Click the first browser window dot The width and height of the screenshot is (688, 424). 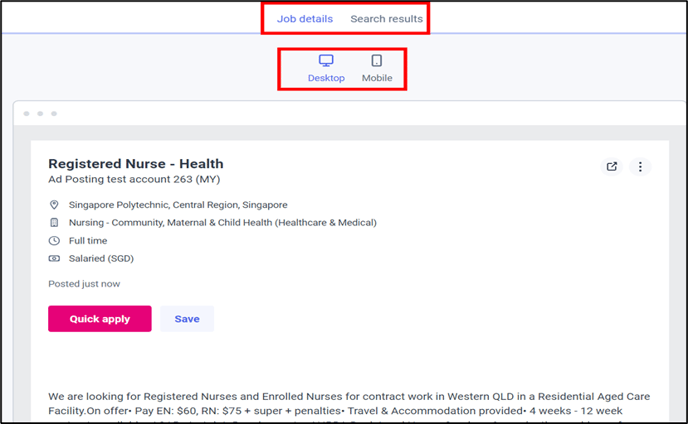(26, 114)
